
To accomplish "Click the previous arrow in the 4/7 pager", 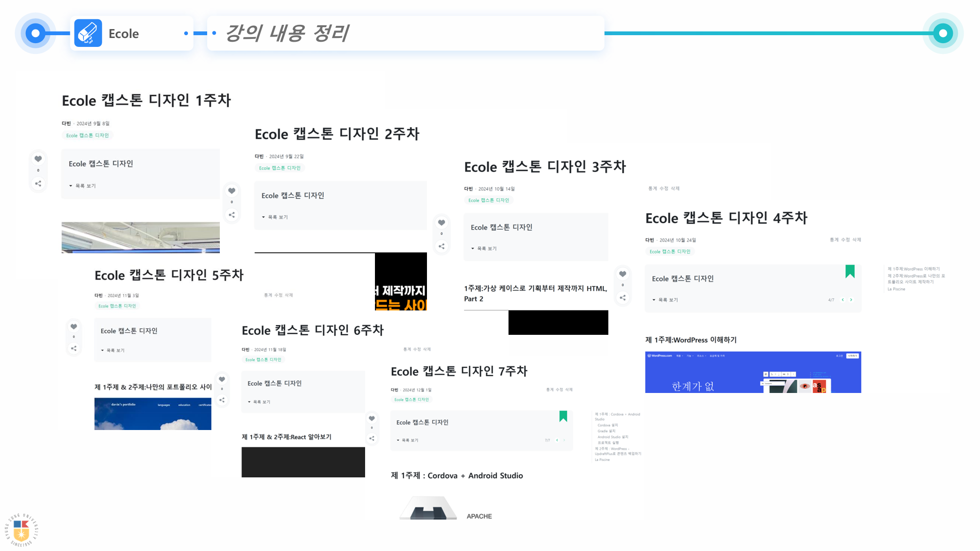I will 843,300.
